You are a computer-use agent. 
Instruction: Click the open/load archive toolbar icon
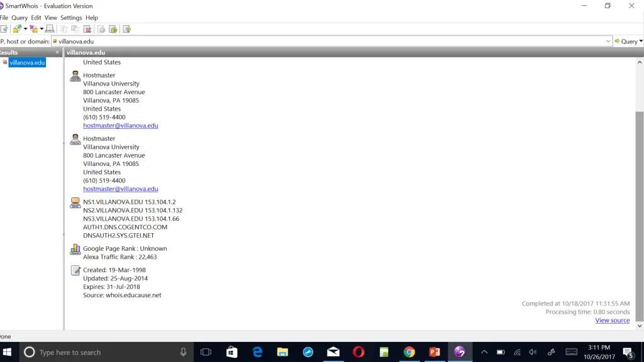click(x=17, y=29)
